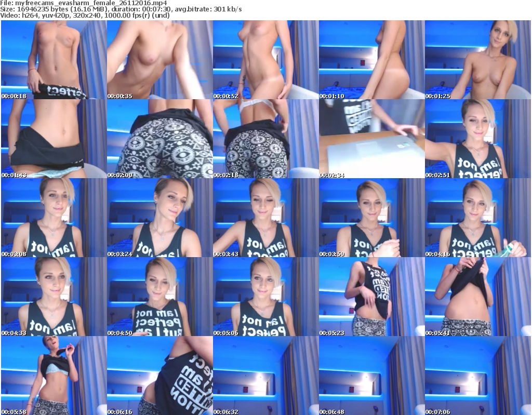Viewport: 532px width, 415px height.
Task: Select the thumbnail stamped 00:03:59
Action: tap(371, 218)
